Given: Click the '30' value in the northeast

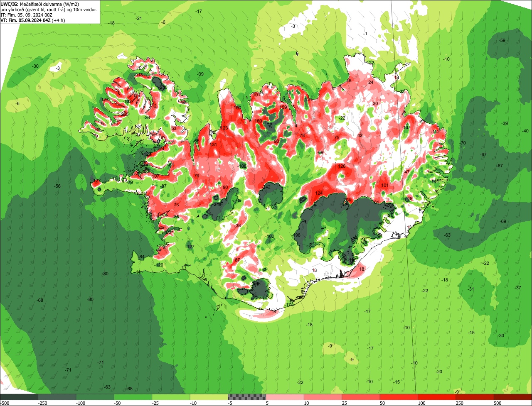Looking at the screenshot, I should pos(375,103).
